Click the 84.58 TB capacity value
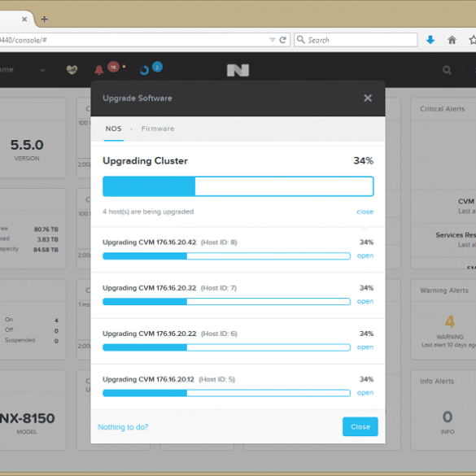 46,250
